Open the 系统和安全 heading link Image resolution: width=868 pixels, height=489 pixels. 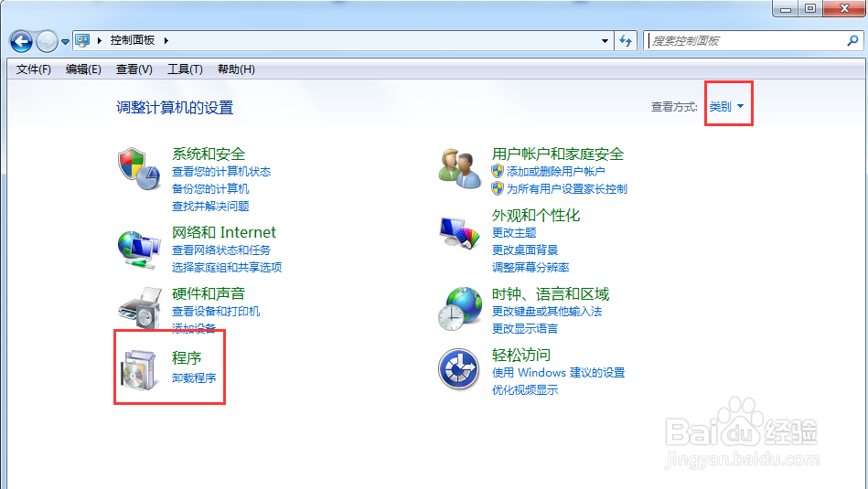pyautogui.click(x=209, y=154)
